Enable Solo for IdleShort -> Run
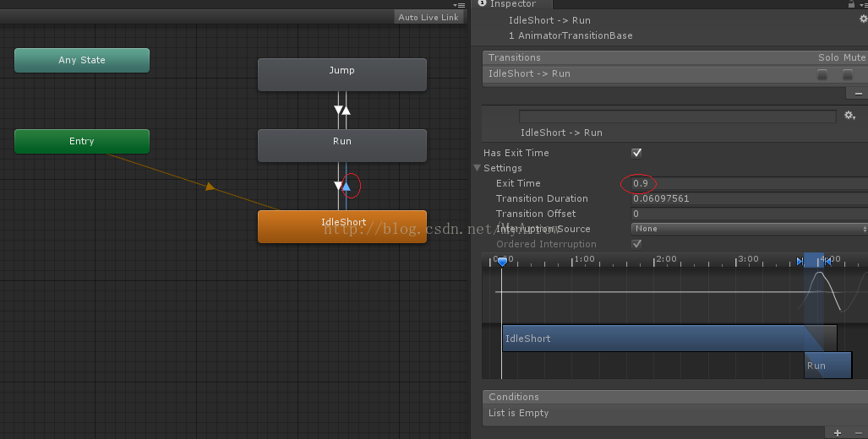 [x=822, y=74]
